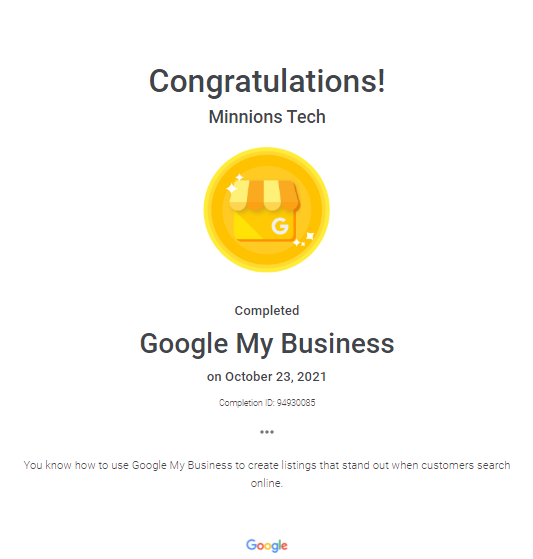Screen dimensions: 533x559
Task: Click the word Business in the course title
Action: 338,344
